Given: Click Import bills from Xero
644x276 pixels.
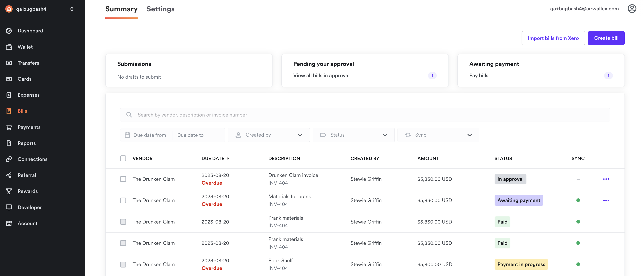Looking at the screenshot, I should point(553,38).
